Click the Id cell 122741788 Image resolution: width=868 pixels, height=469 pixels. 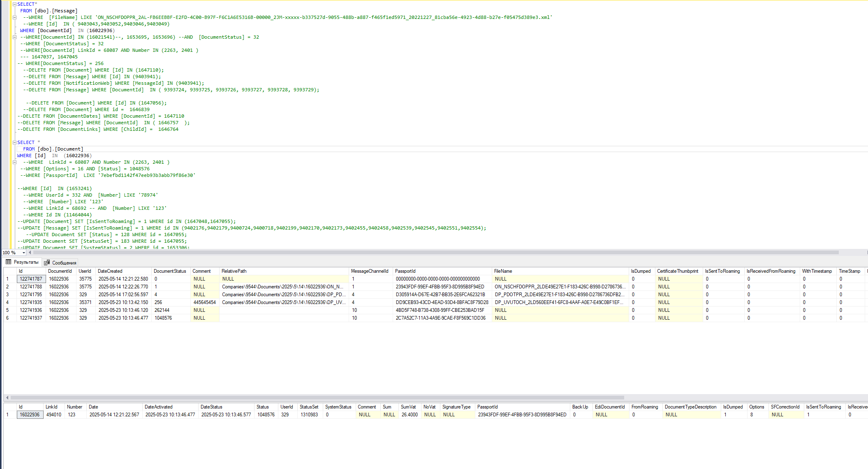(31, 287)
